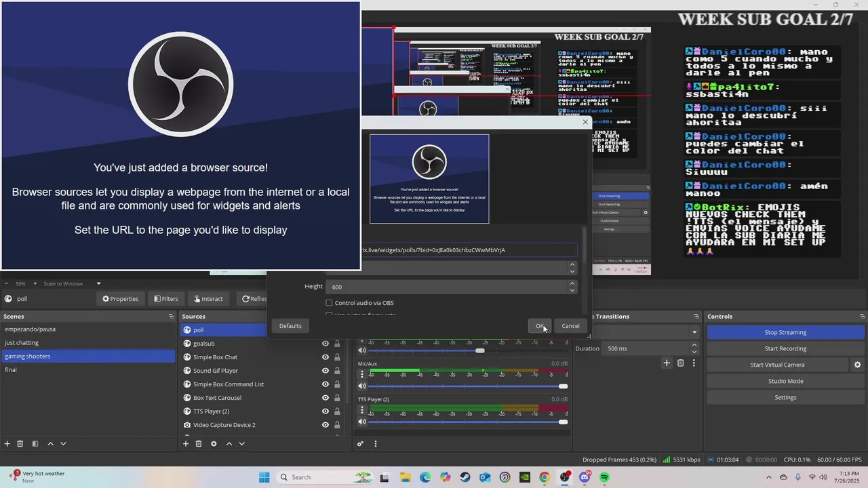Open the Scale to Window dropdown
Image resolution: width=868 pixels, height=488 pixels.
(73, 283)
